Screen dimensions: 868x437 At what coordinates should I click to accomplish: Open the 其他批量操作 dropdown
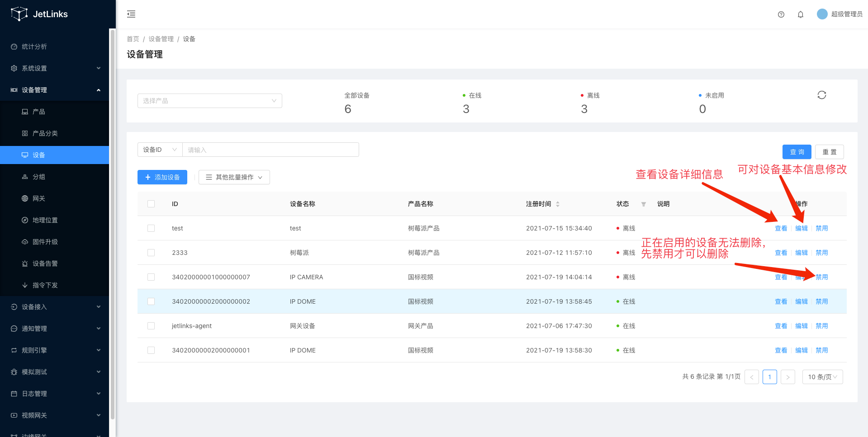pos(234,177)
